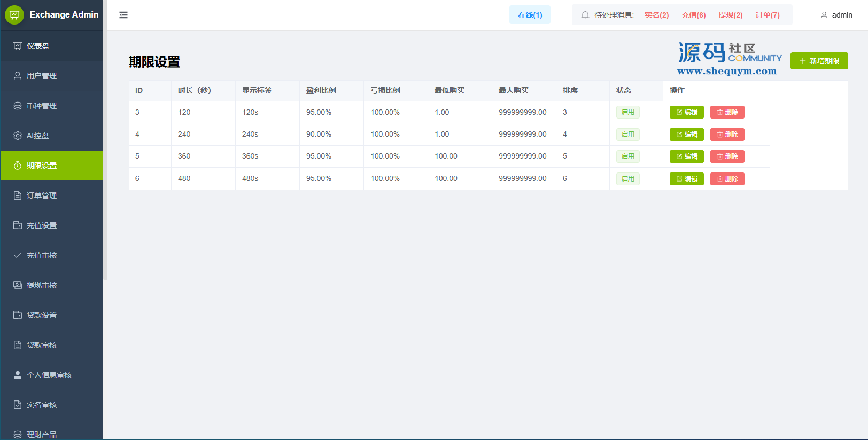Go to 提现审核 in the sidebar
868x440 pixels.
(x=52, y=285)
